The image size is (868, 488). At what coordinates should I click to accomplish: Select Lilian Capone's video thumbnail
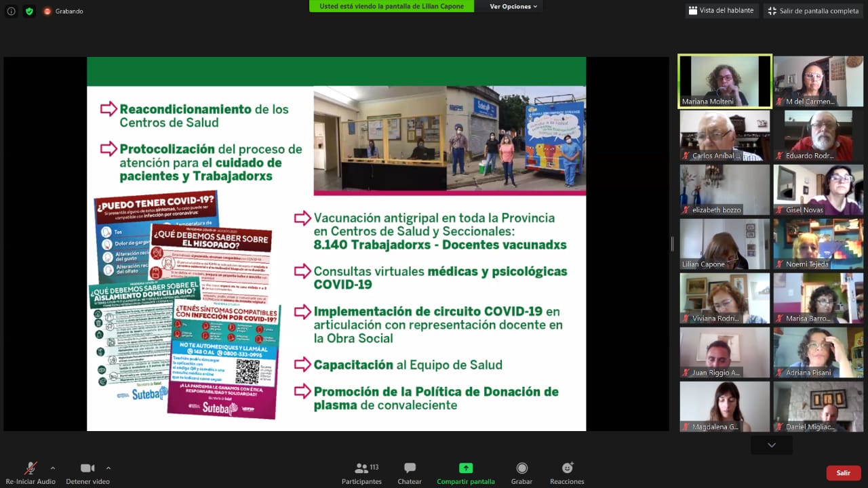click(x=725, y=244)
